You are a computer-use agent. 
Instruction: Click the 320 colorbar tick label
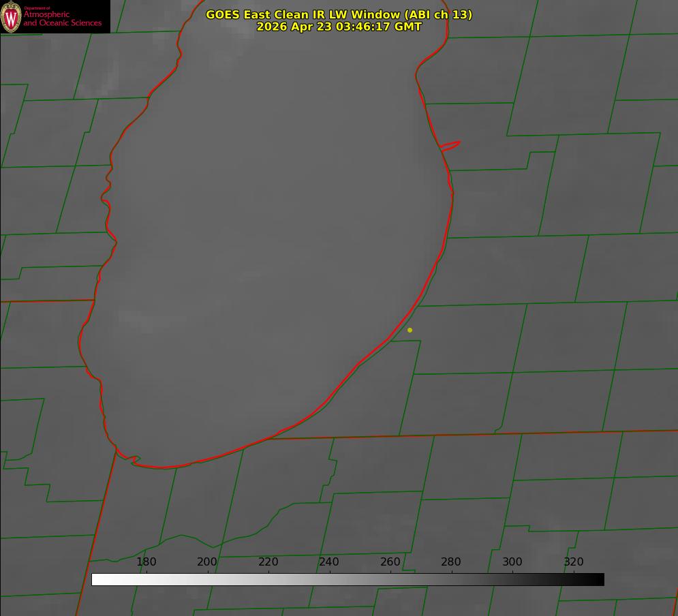point(574,561)
